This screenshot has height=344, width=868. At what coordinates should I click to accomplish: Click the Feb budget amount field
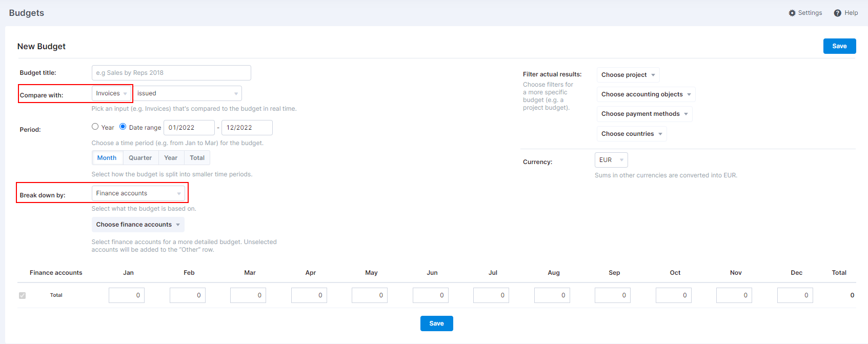coord(188,295)
